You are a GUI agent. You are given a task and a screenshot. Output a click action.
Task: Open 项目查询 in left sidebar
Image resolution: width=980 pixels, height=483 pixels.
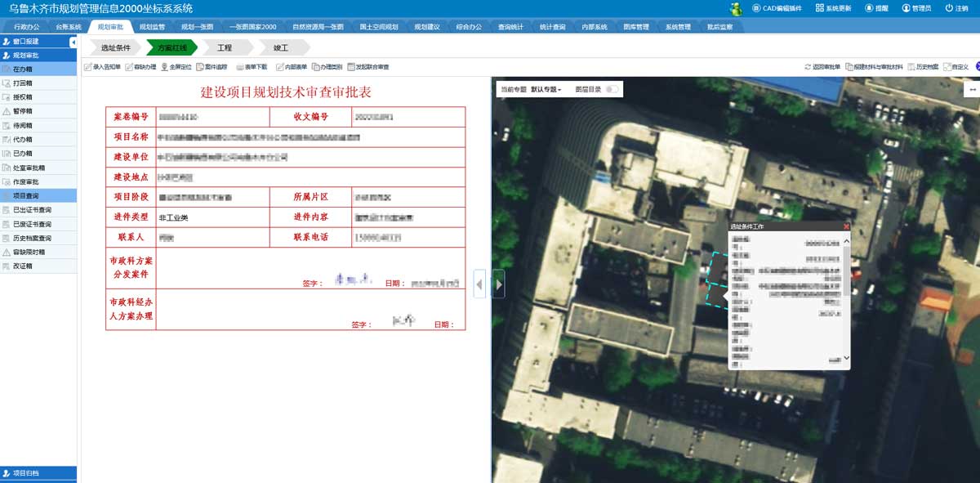pyautogui.click(x=31, y=196)
